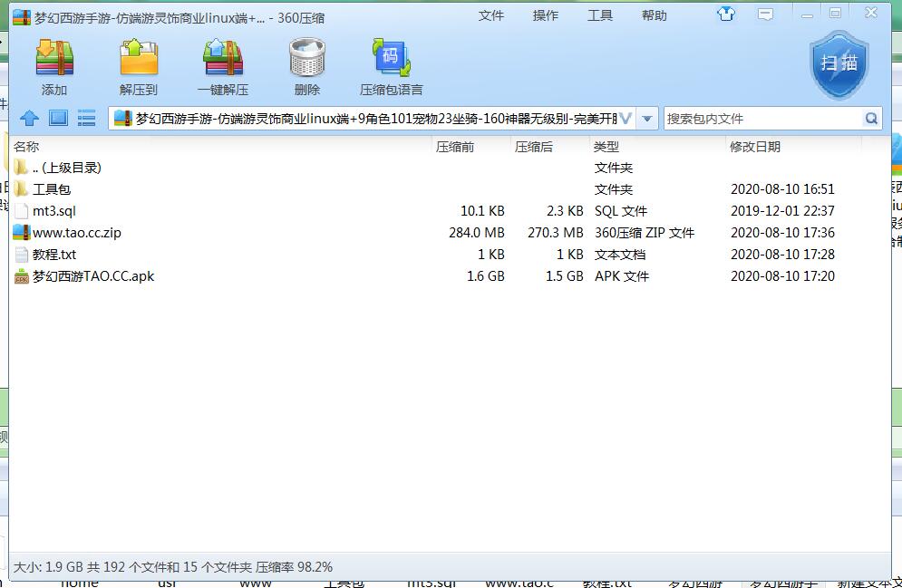Click the 搜索包内文件 search field
The image size is (902, 588).
click(x=761, y=119)
